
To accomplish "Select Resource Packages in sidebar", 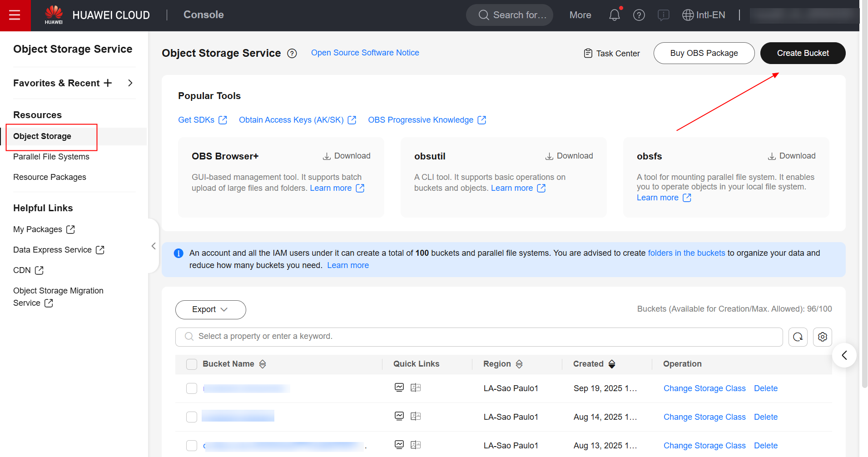I will [x=50, y=177].
